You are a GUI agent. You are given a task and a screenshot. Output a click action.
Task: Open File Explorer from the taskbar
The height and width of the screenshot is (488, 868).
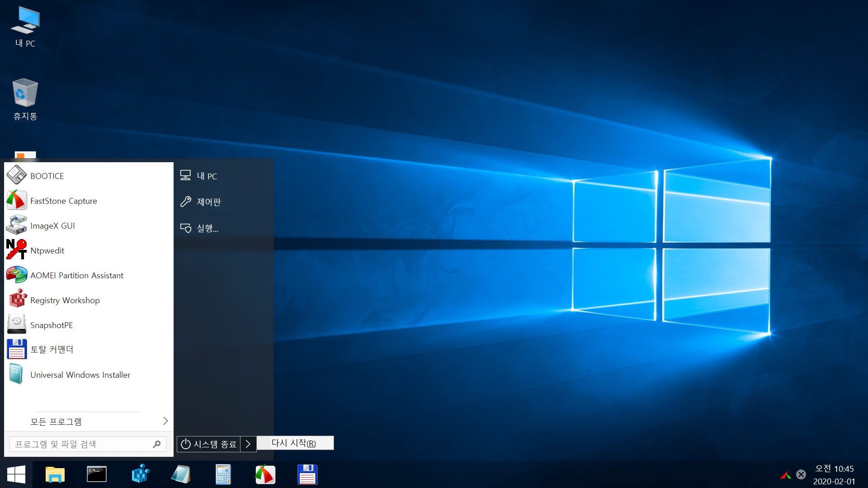point(55,474)
